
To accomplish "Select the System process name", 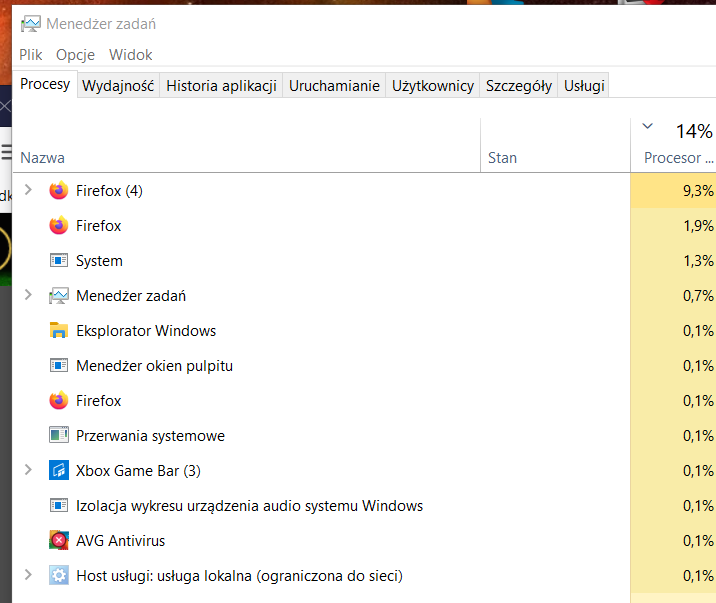I will 99,261.
